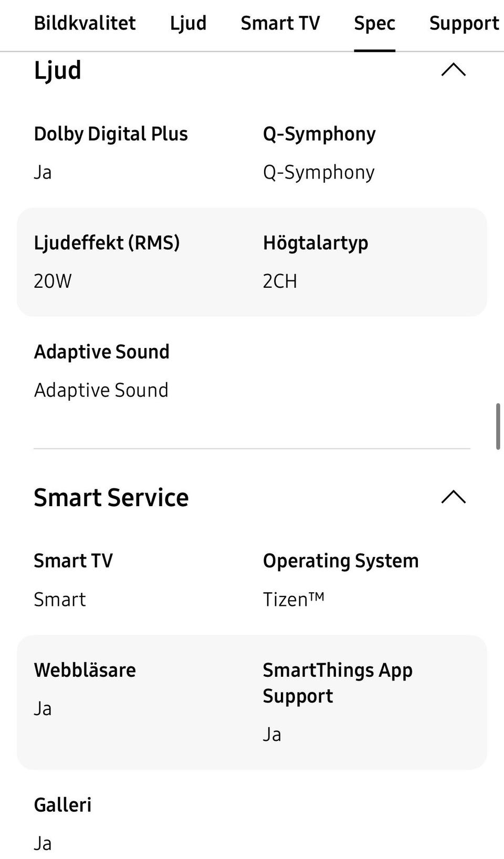Screen dimensions: 504x859
Task: Click the SmartThings App Support label
Action: [338, 683]
